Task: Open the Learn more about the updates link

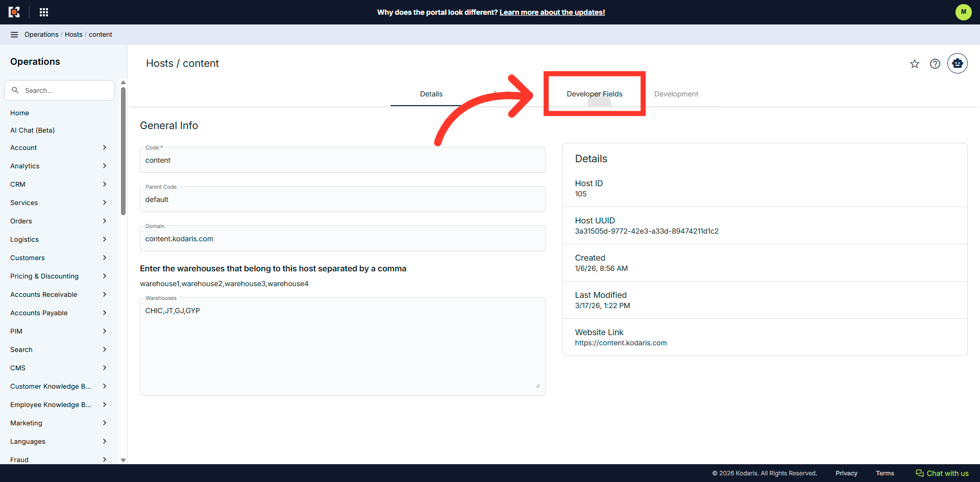Action: click(x=552, y=12)
